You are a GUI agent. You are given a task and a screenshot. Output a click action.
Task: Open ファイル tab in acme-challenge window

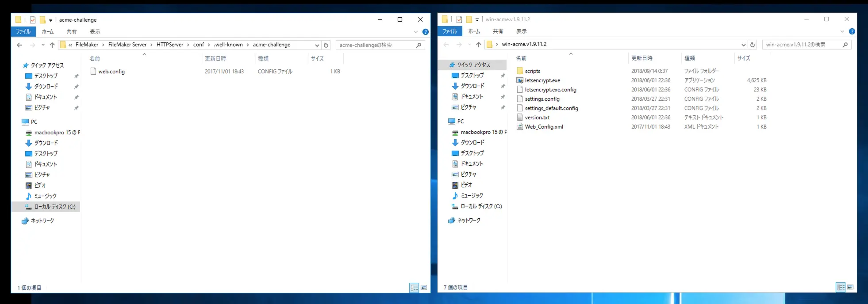pyautogui.click(x=23, y=32)
